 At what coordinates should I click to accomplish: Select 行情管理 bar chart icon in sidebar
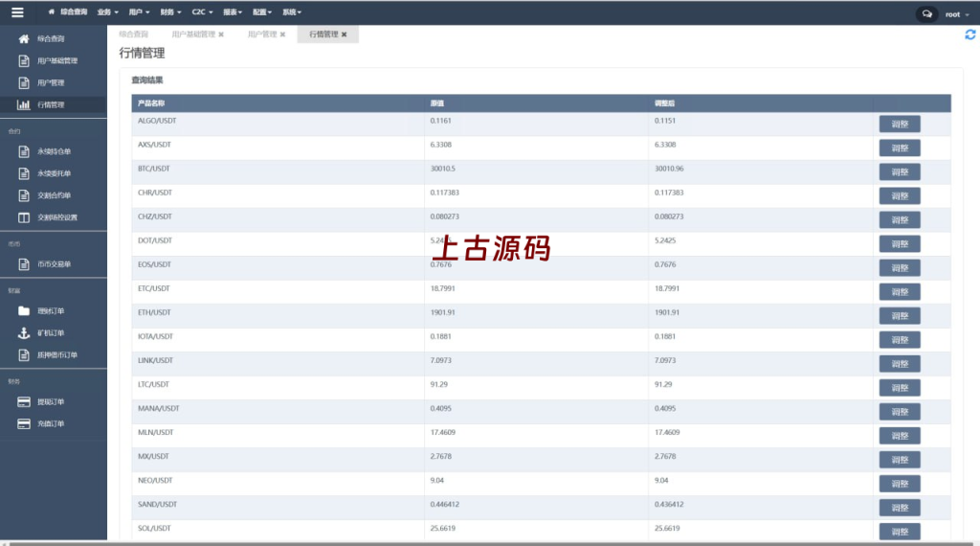(24, 104)
